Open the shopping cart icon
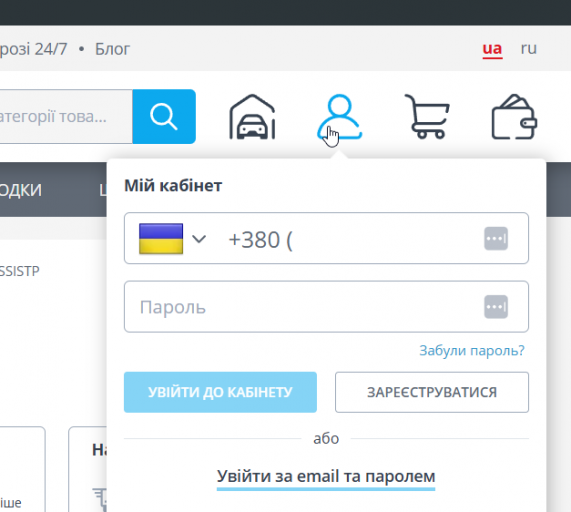This screenshot has width=571, height=512. coord(427,117)
